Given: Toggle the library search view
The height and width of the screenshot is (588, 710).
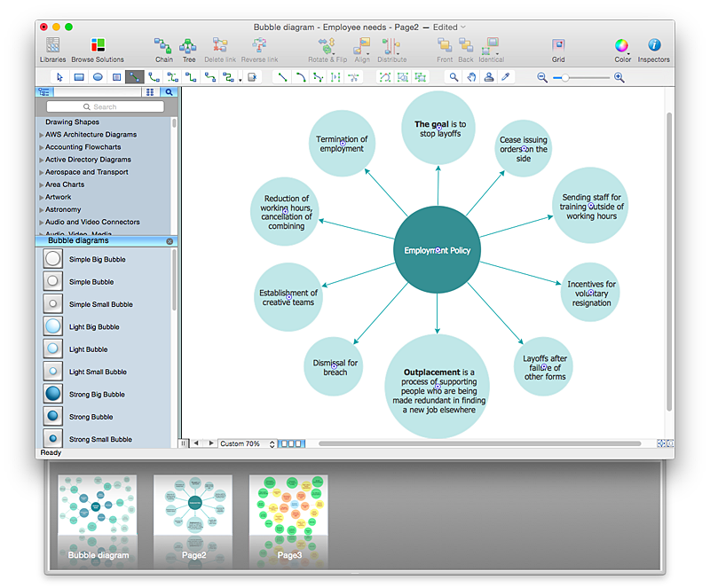Looking at the screenshot, I should [x=169, y=92].
